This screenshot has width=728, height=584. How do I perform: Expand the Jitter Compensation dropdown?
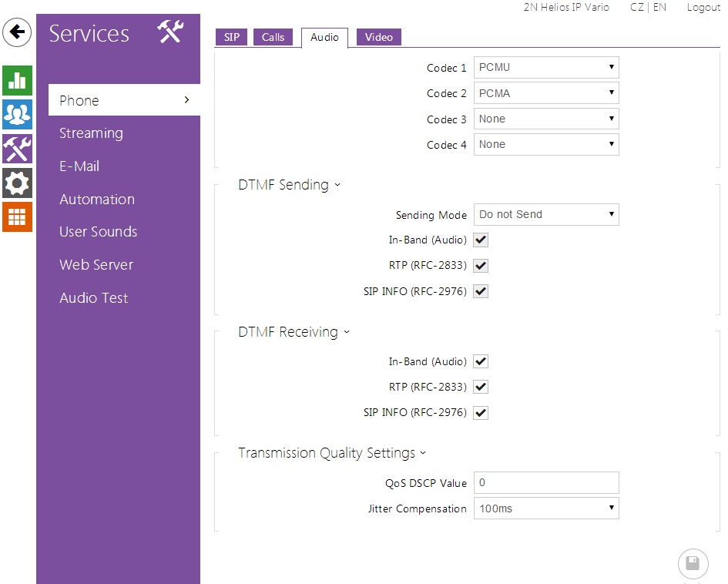tap(546, 508)
